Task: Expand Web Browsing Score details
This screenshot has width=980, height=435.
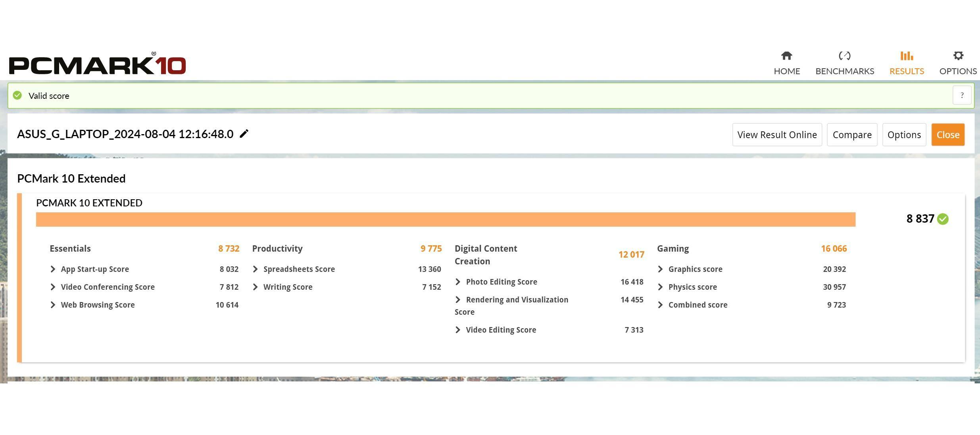Action: [x=53, y=305]
